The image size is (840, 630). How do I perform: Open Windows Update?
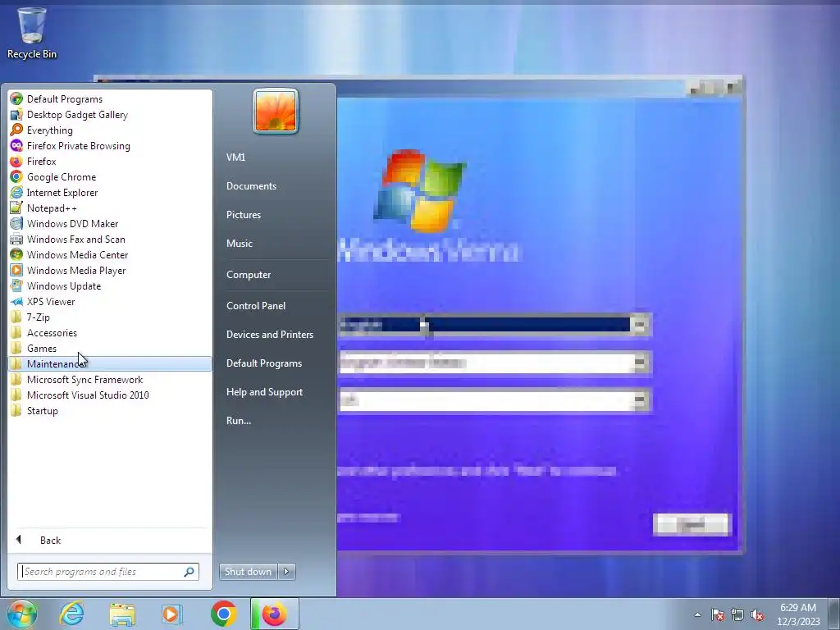110,285
